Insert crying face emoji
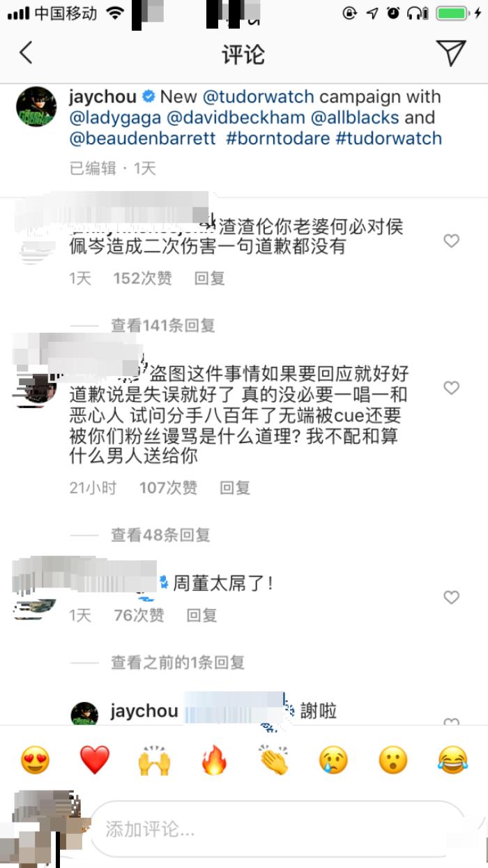Viewport: 488px width, 868px height. 333,759
